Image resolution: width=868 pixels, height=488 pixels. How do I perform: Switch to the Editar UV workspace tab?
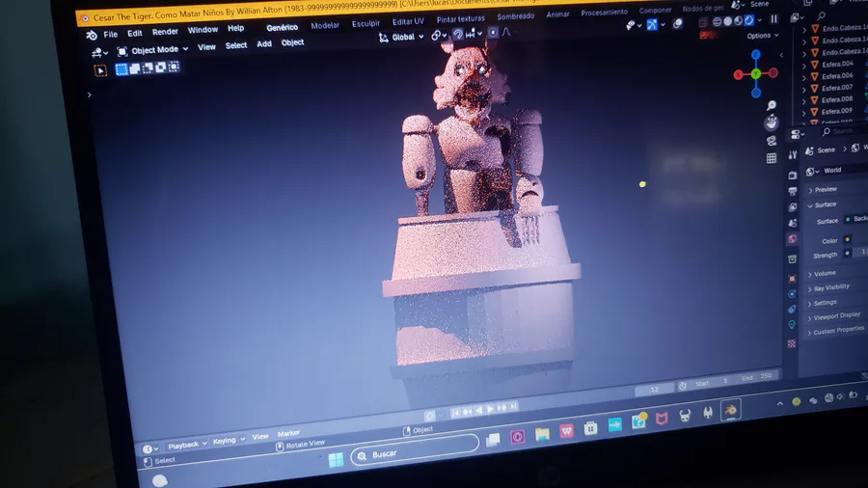408,21
